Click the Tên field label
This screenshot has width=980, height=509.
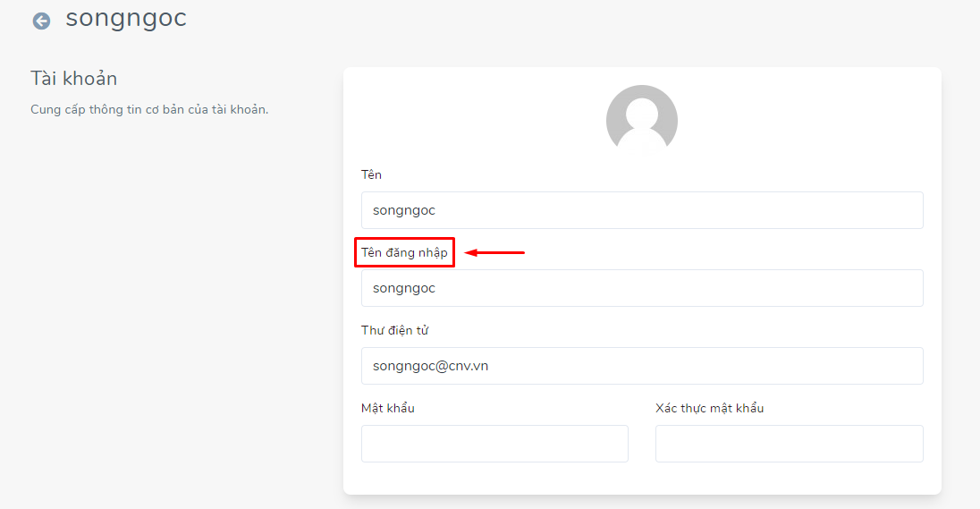371,174
